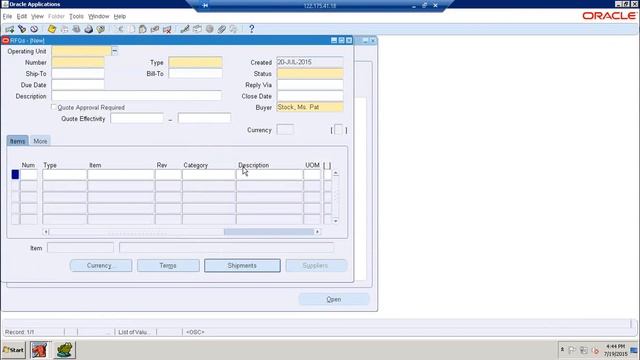640x360 pixels.
Task: Click the Copy toolbar icon
Action: click(x=131, y=29)
